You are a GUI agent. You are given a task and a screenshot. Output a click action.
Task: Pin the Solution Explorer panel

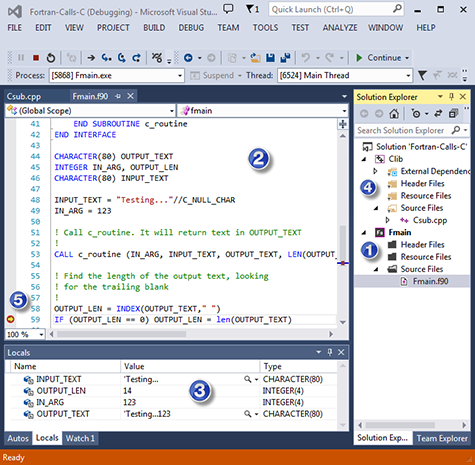point(451,97)
